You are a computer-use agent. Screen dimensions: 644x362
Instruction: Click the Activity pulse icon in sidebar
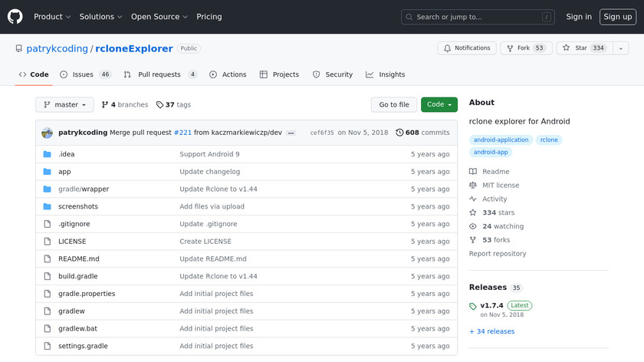point(473,199)
